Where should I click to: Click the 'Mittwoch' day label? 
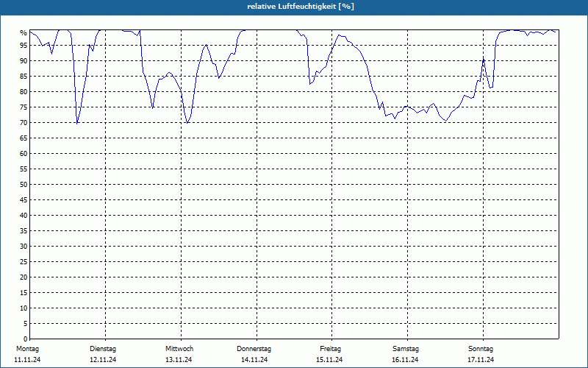click(x=179, y=348)
